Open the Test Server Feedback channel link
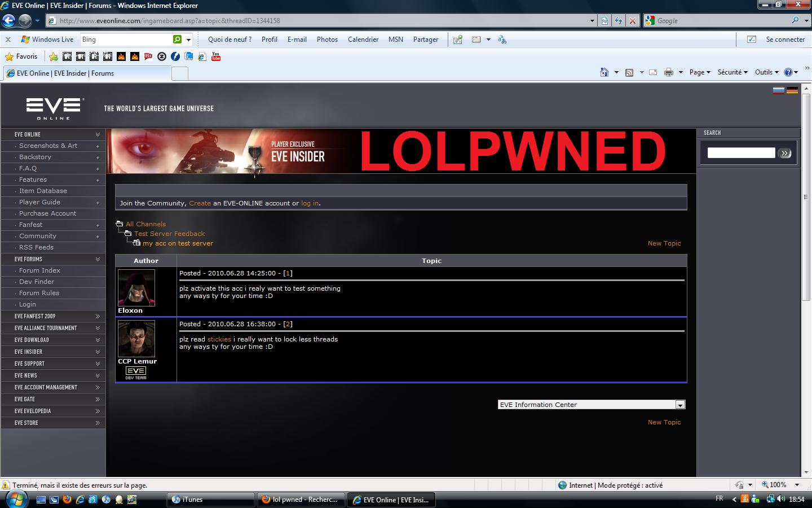The width and height of the screenshot is (812, 508). click(x=169, y=234)
